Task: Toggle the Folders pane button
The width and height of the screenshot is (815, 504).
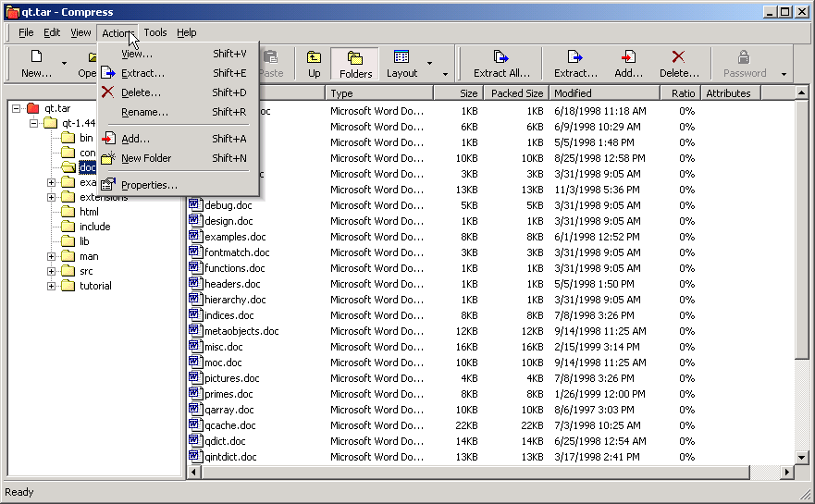Action: coord(355,64)
